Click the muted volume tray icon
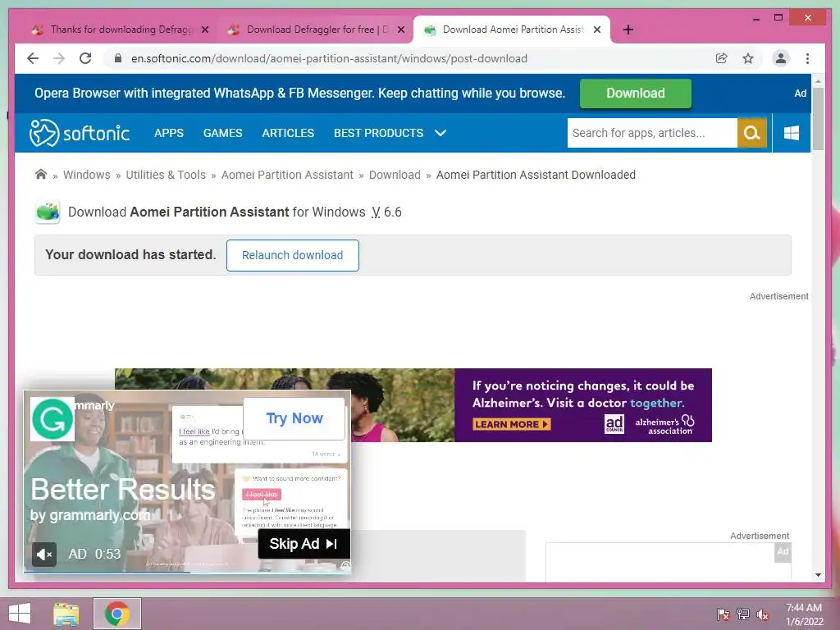840x630 pixels. [x=763, y=614]
